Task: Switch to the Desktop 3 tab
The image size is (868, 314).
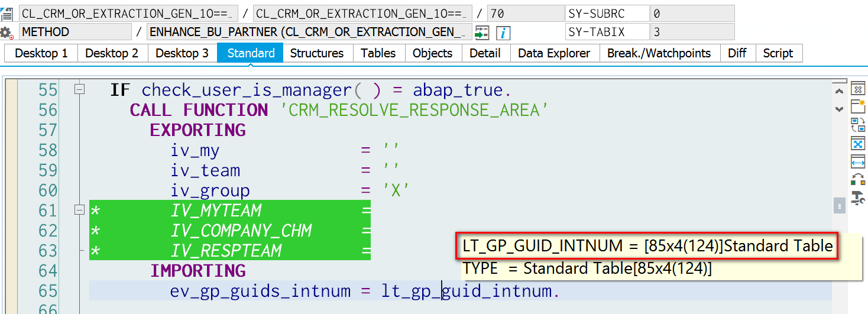Action: tap(182, 53)
